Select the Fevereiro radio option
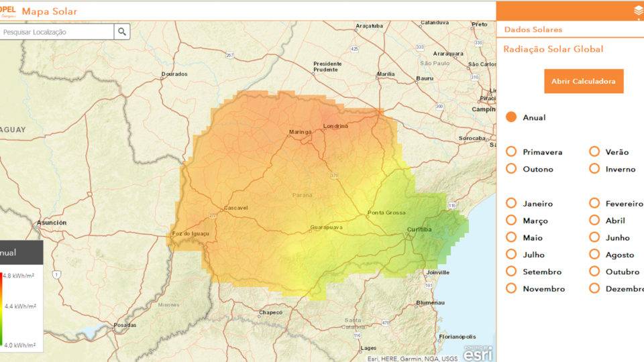The width and height of the screenshot is (644, 362). [x=594, y=203]
